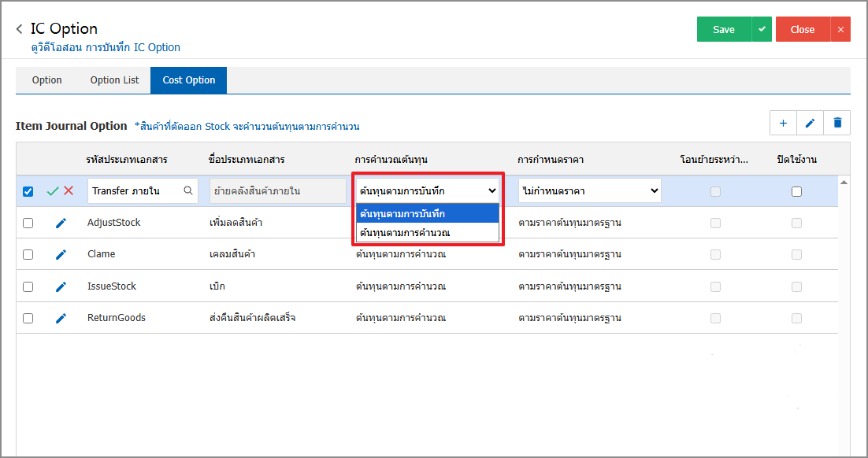Click the add new row plus icon

(x=783, y=123)
